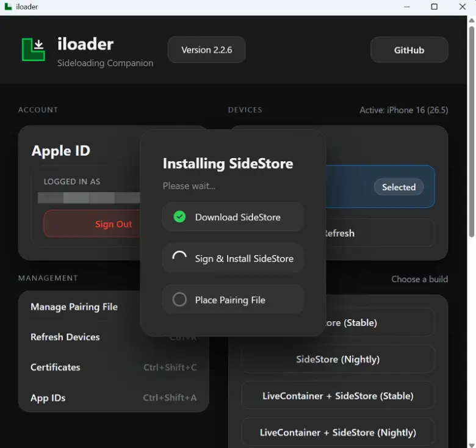The height and width of the screenshot is (448, 476).
Task: Choose LiveContainer + SideStore (Nightly) build
Action: point(338,432)
